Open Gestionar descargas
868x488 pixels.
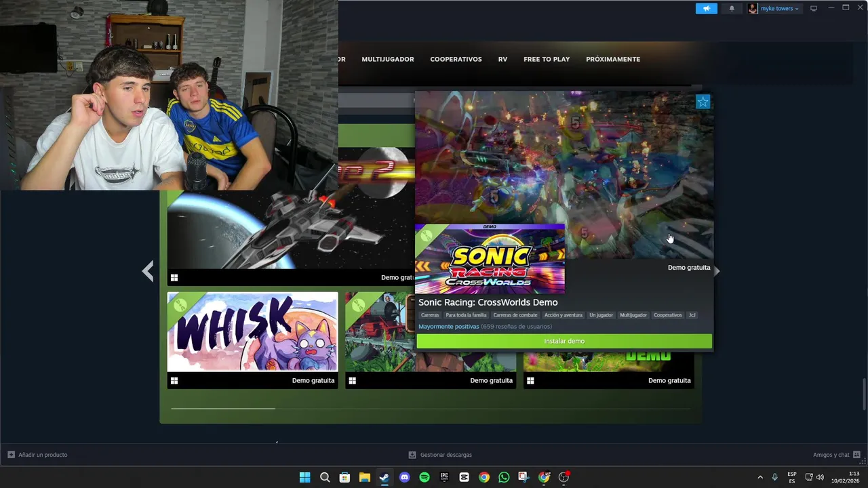pyautogui.click(x=440, y=455)
